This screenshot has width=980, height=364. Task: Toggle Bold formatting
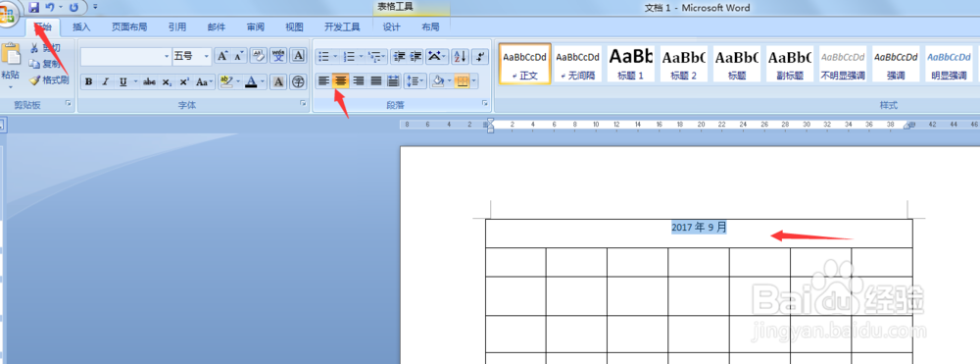click(89, 82)
